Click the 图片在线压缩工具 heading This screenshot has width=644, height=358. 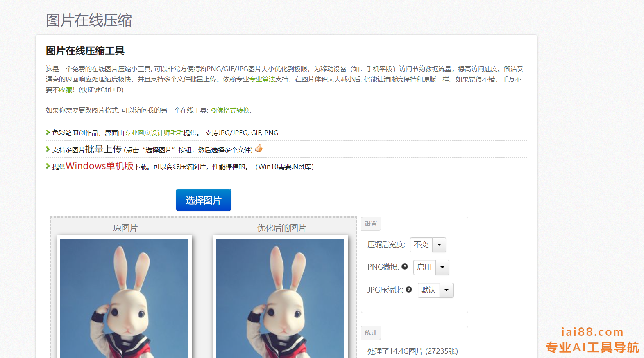(85, 51)
